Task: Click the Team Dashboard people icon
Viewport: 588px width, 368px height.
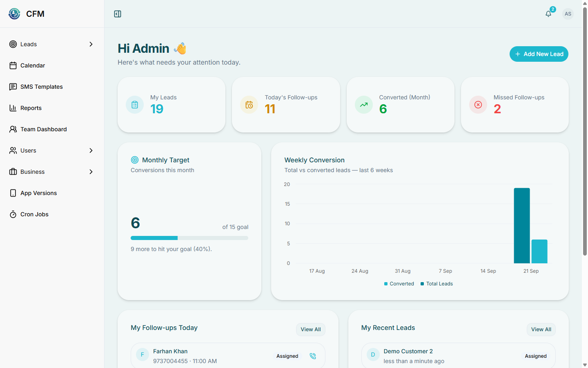Action: [13, 129]
